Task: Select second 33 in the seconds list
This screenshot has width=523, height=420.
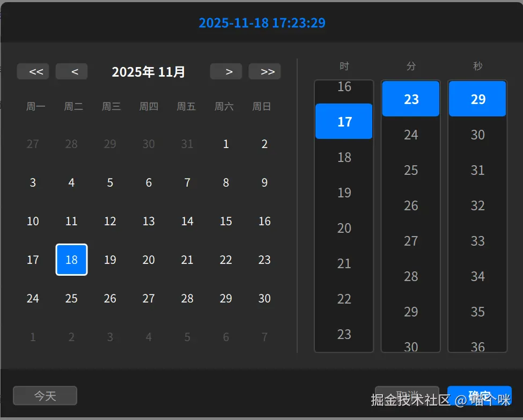Action: (x=477, y=241)
